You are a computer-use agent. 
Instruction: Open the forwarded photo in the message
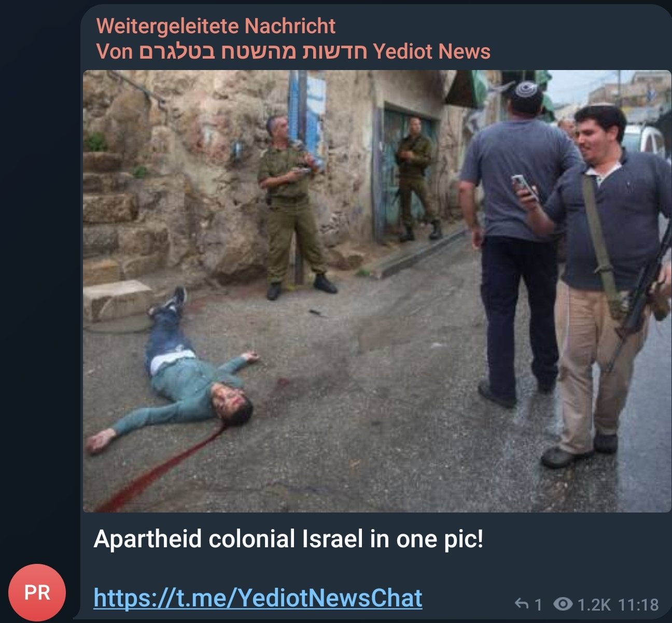pyautogui.click(x=377, y=291)
